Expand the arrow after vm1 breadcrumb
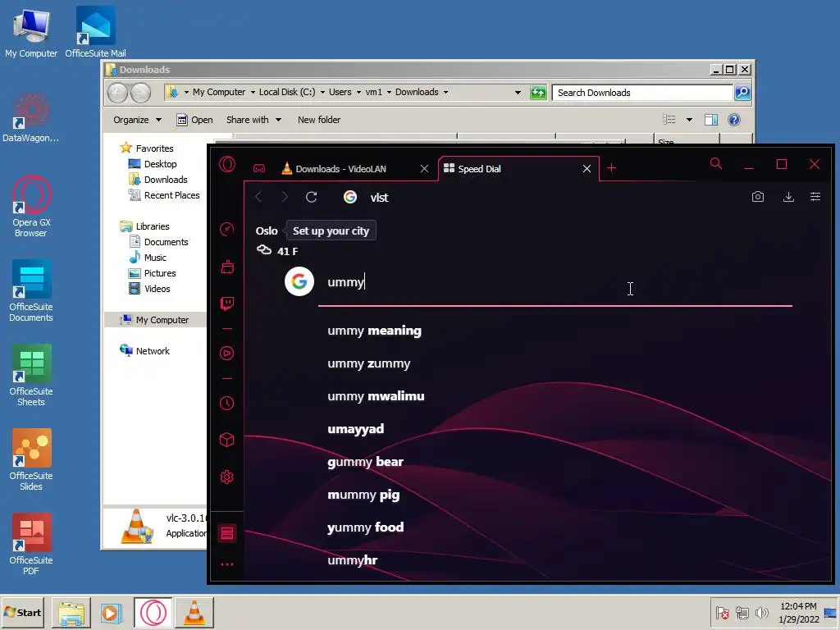Viewport: 840px width, 630px height. pos(389,92)
